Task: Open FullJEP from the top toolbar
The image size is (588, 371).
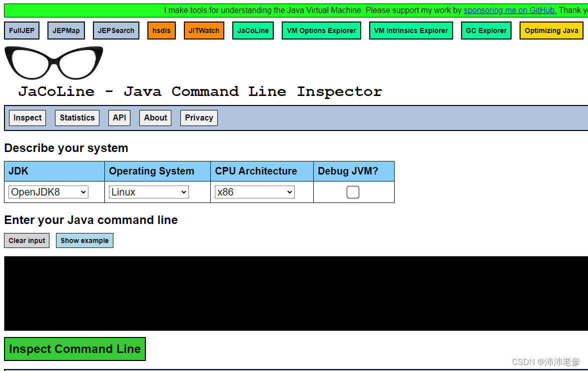Action: coord(21,30)
